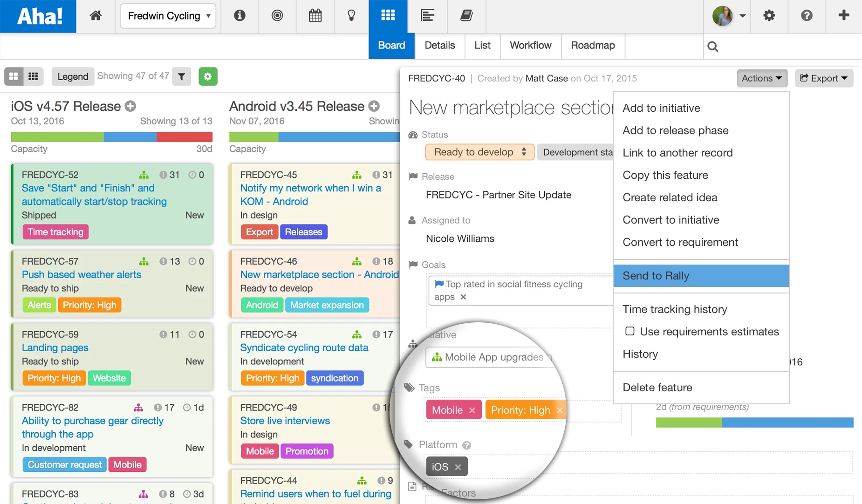Go to the Home icon
This screenshot has width=862, height=504.
(x=96, y=16)
